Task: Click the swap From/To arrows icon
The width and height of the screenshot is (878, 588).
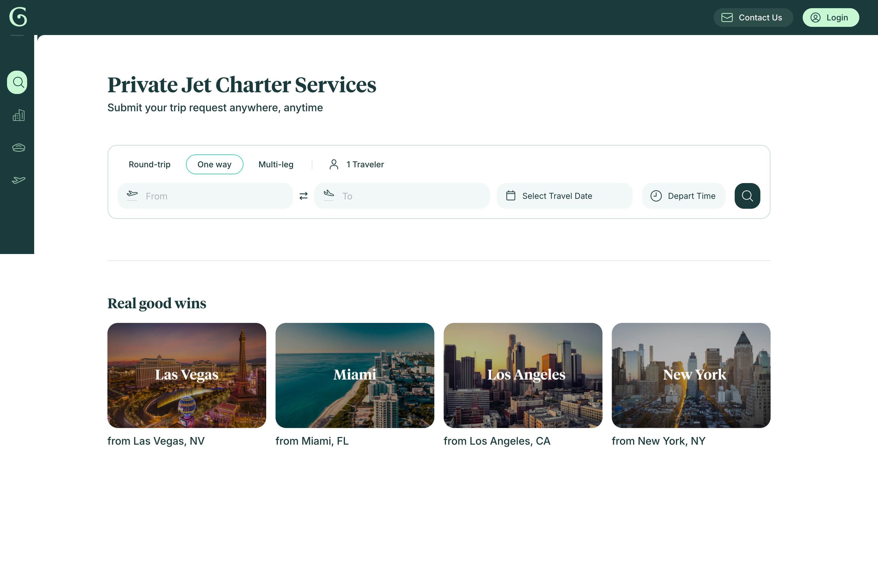Action: 303,196
